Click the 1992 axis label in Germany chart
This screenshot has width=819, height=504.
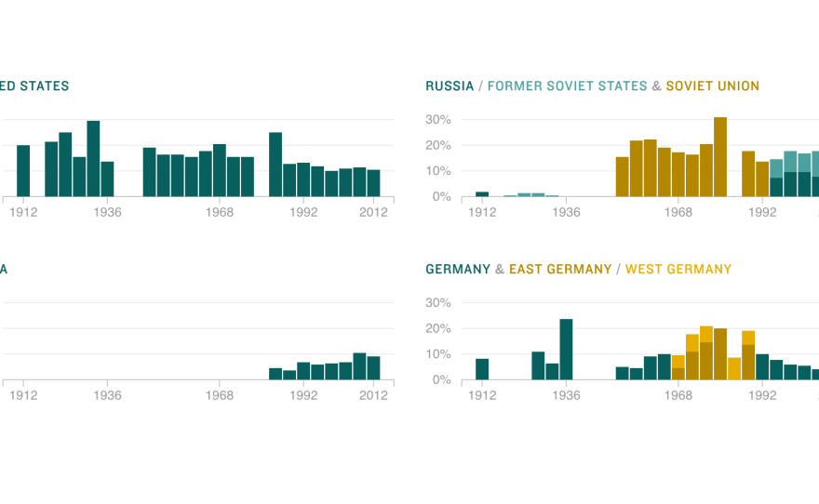click(x=762, y=395)
